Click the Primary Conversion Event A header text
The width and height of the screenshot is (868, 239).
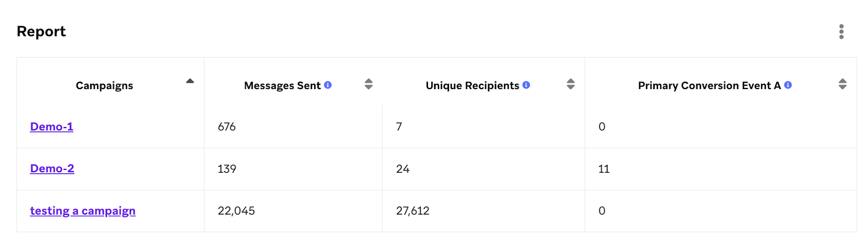(x=710, y=85)
